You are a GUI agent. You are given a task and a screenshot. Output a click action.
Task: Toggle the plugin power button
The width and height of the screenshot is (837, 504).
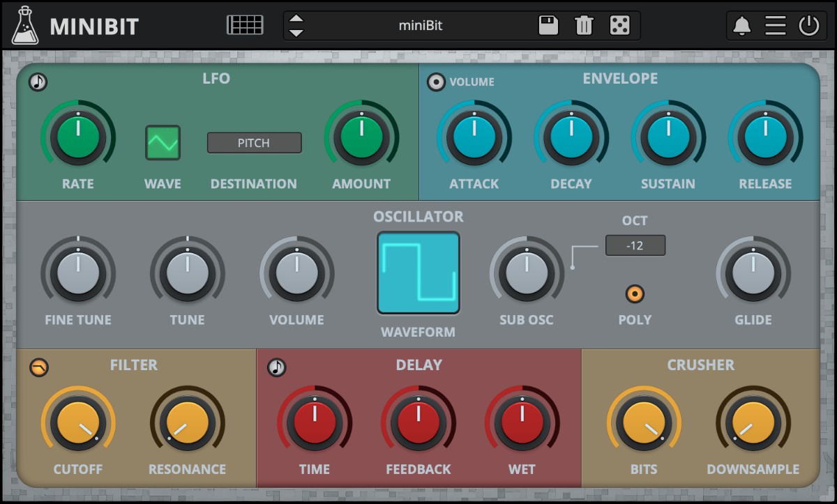pyautogui.click(x=809, y=24)
